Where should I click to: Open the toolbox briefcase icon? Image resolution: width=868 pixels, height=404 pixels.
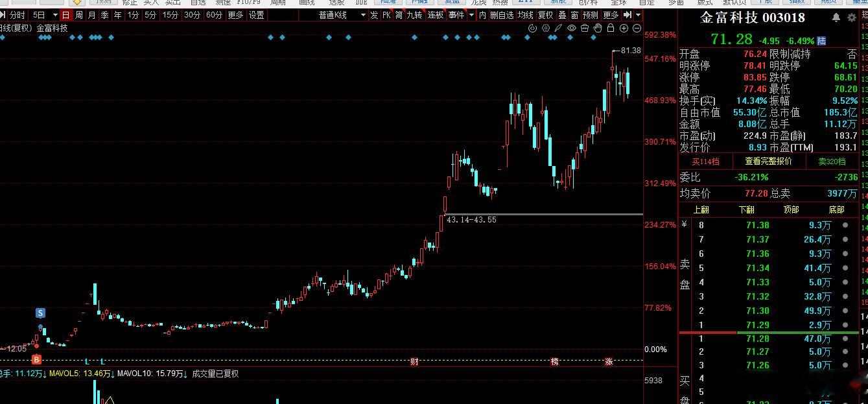(585, 28)
